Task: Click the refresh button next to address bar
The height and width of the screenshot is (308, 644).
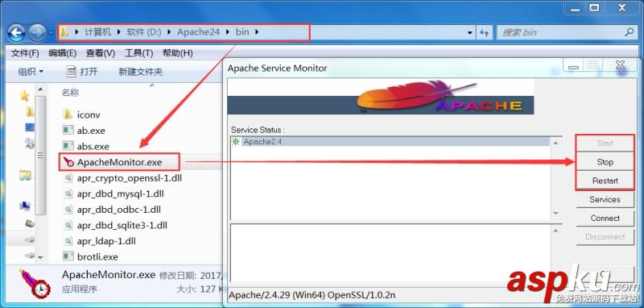Action: tap(485, 33)
